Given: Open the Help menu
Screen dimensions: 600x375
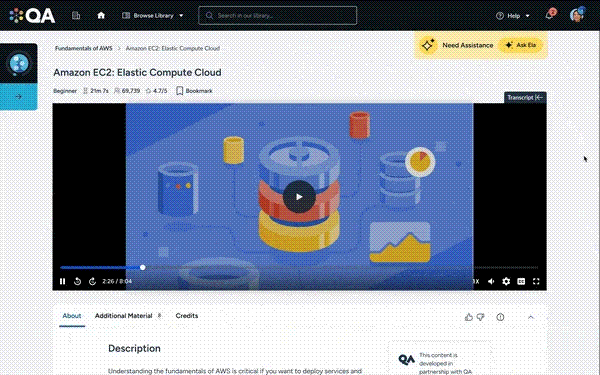Looking at the screenshot, I should [x=513, y=16].
